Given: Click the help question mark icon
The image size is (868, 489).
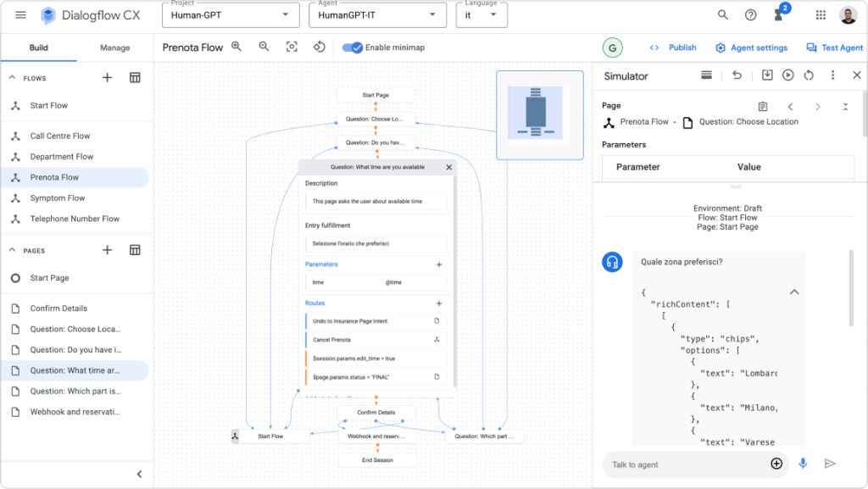Looking at the screenshot, I should [750, 15].
